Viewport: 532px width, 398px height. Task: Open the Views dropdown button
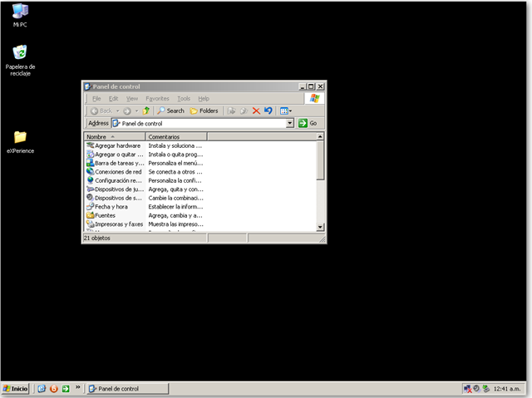coord(286,111)
